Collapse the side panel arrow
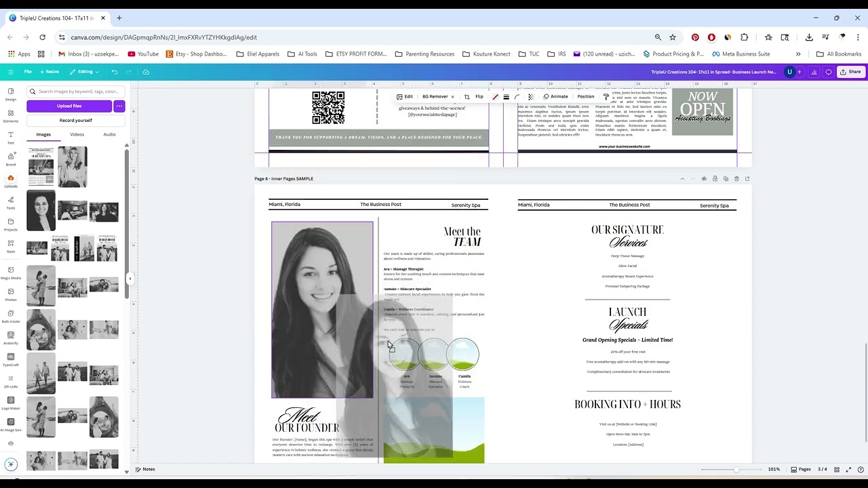Screen dimensions: 868x488 [130, 279]
